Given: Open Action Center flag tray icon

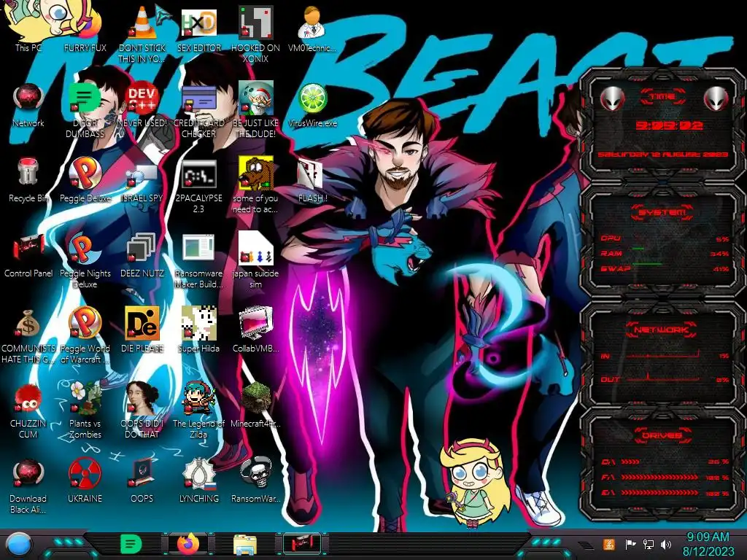Looking at the screenshot, I should [x=630, y=544].
